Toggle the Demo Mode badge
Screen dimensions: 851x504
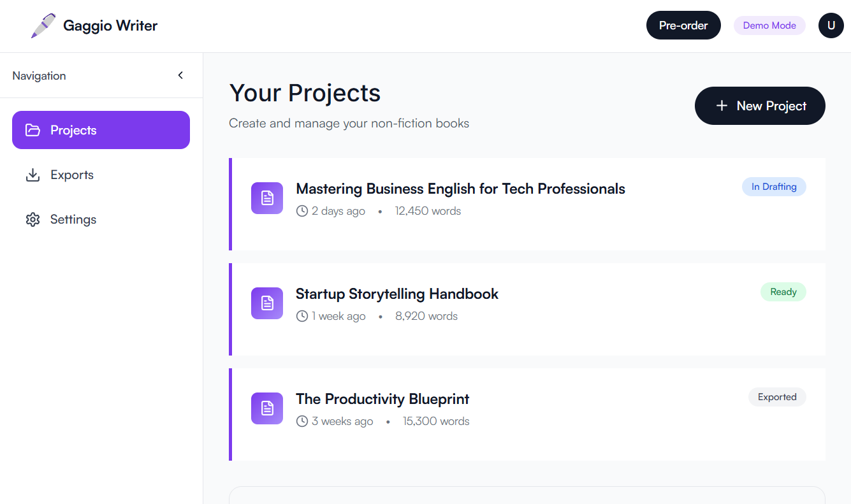769,25
